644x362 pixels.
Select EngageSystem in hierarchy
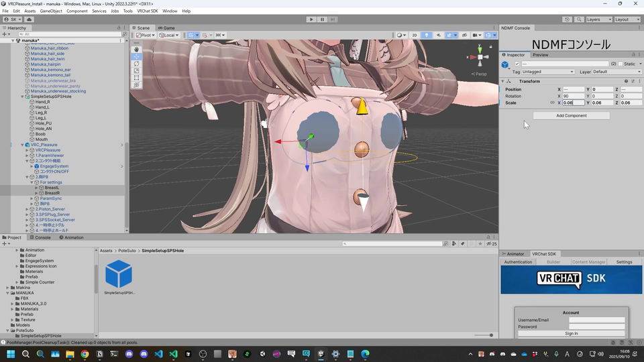point(54,166)
